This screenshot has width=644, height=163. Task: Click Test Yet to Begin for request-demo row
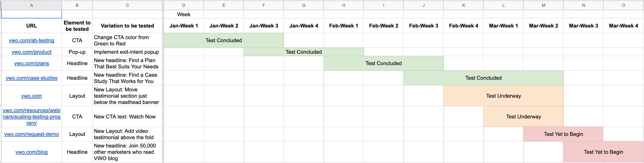(563, 134)
